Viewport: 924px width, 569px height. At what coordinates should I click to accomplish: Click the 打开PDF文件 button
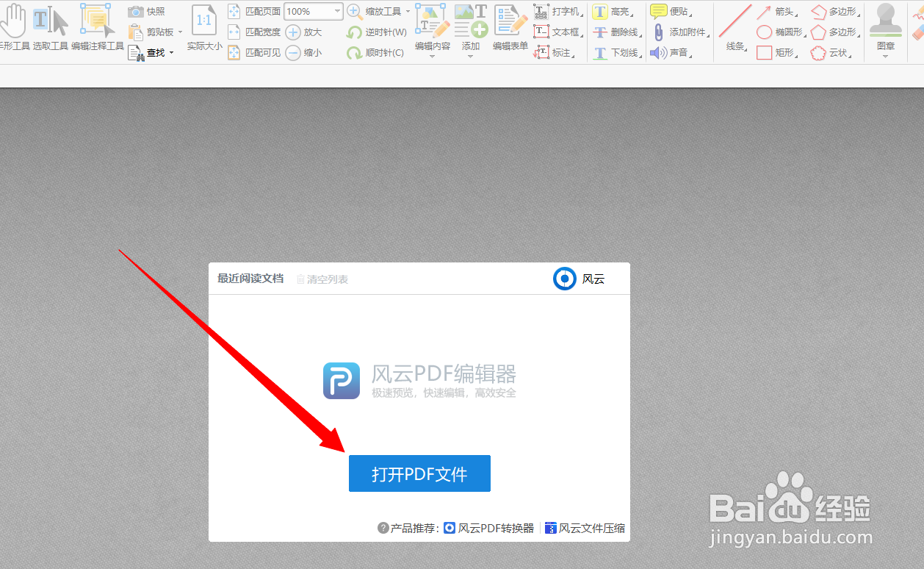coord(419,473)
